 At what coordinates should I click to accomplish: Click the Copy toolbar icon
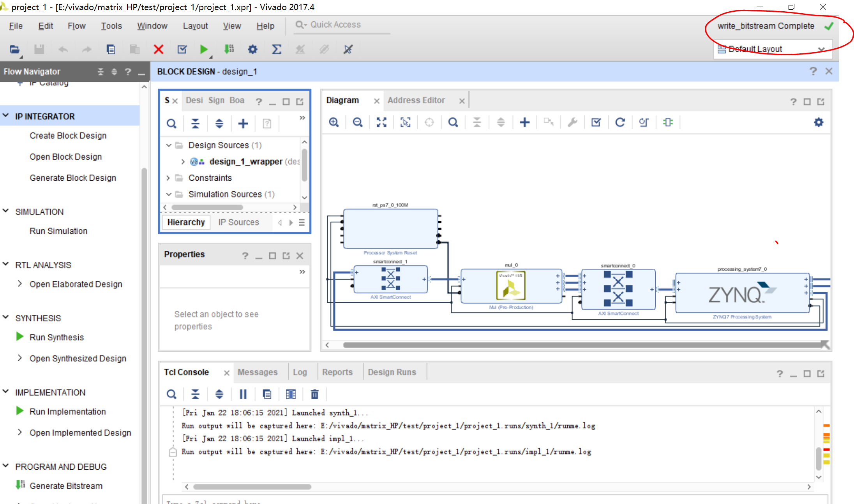[x=111, y=49]
